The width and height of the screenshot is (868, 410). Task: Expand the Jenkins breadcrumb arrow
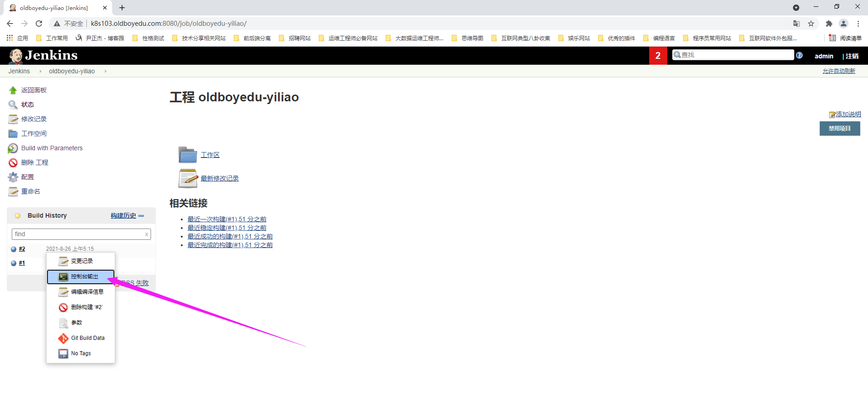(40, 72)
